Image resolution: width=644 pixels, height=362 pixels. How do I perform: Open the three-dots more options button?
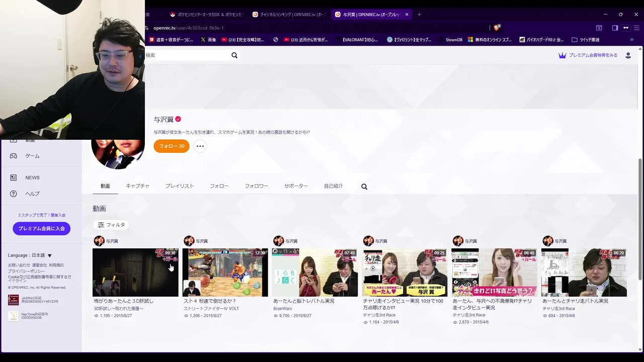coord(200,146)
